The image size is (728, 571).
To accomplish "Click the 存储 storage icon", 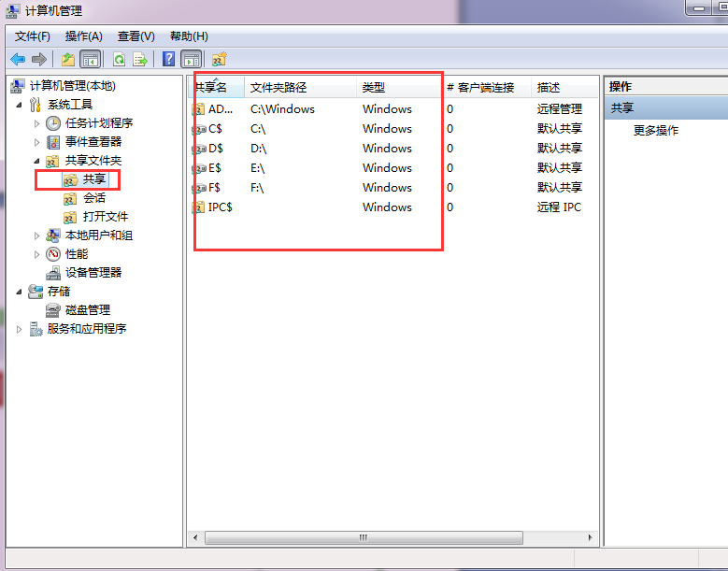I will click(x=36, y=292).
